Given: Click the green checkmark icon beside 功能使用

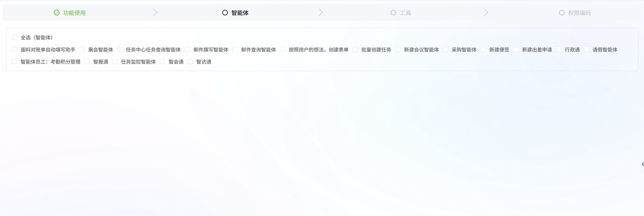Looking at the screenshot, I should [57, 13].
